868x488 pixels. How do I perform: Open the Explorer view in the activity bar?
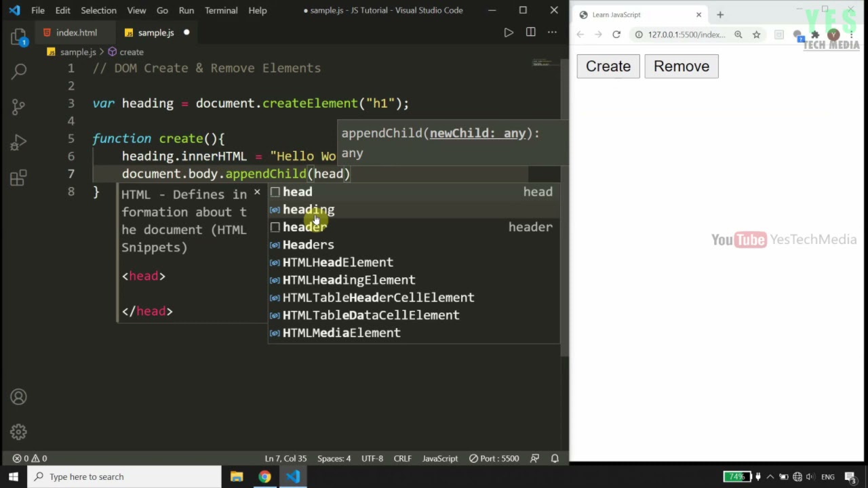19,37
